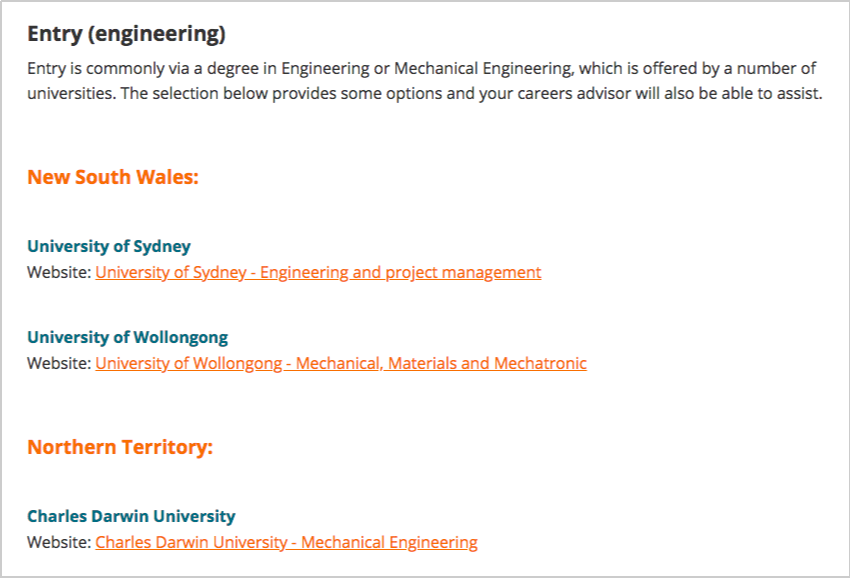Image resolution: width=850 pixels, height=578 pixels.
Task: Select the "New South Wales:" heading
Action: [x=113, y=177]
